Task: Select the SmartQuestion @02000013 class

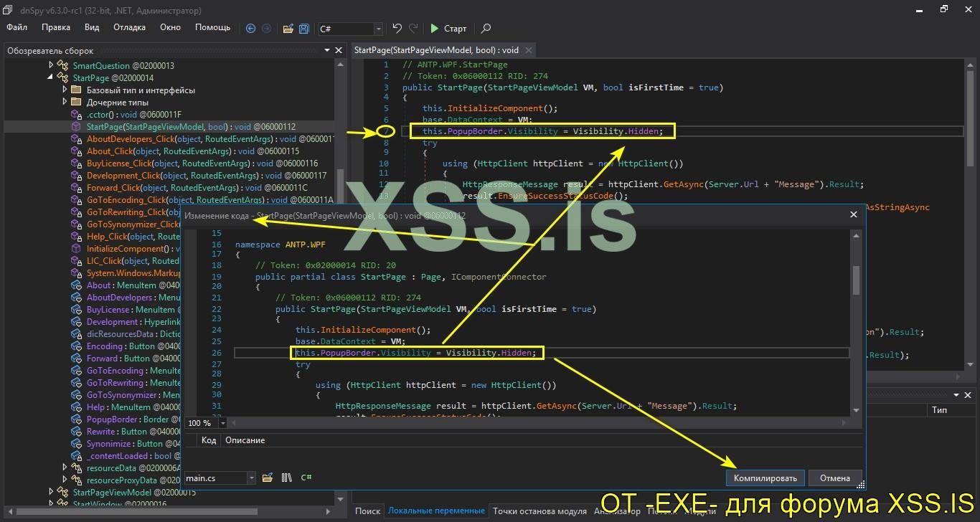Action: click(123, 65)
